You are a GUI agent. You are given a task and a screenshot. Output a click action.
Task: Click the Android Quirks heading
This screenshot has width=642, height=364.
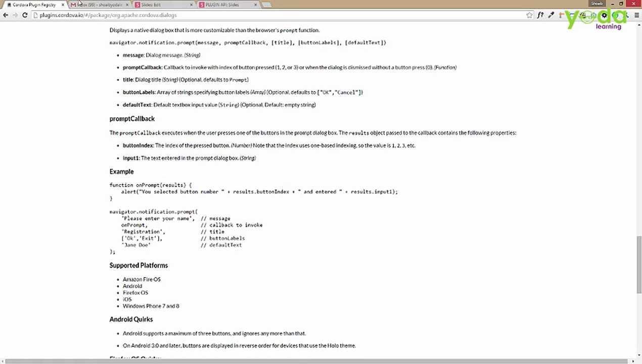(x=131, y=320)
